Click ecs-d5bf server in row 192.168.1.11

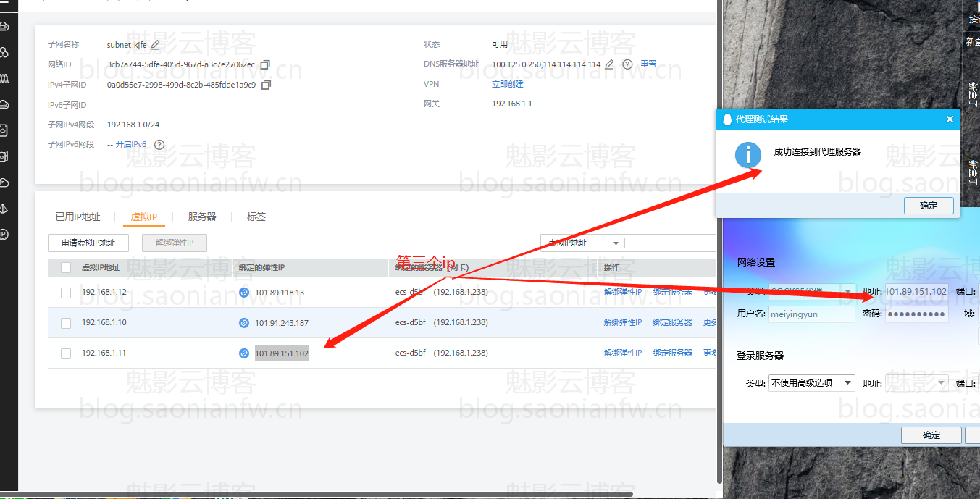point(411,353)
